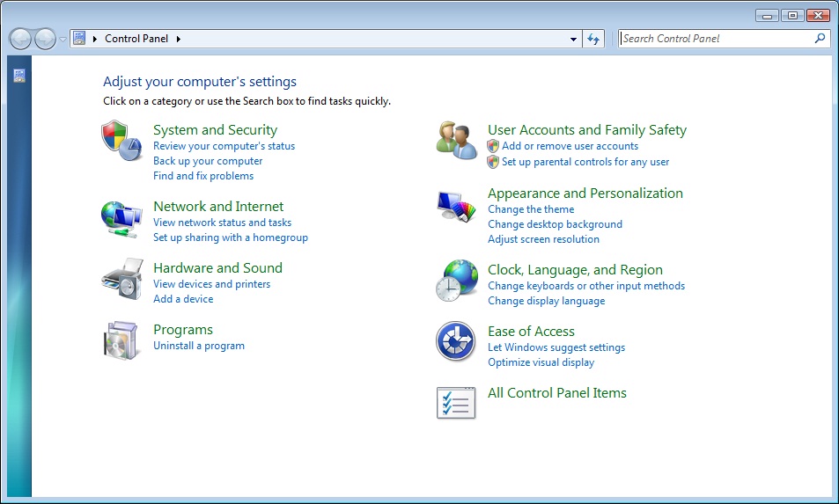Click Review your computer's status
Screen dimensions: 839x504
coord(224,146)
